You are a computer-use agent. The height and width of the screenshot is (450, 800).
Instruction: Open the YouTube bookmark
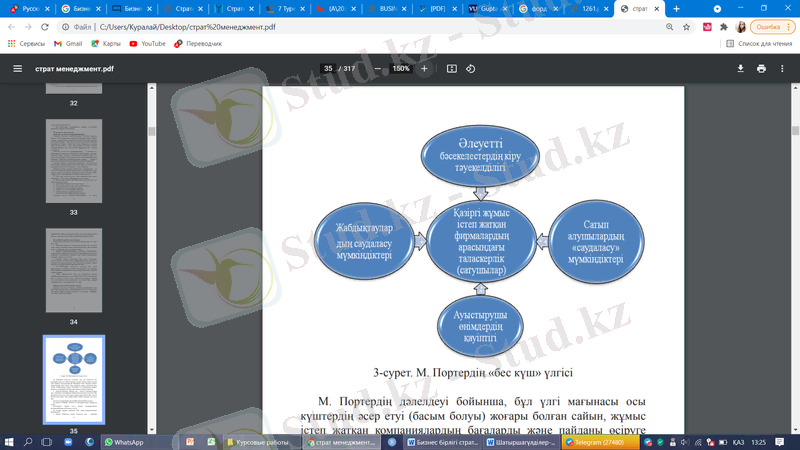point(147,44)
